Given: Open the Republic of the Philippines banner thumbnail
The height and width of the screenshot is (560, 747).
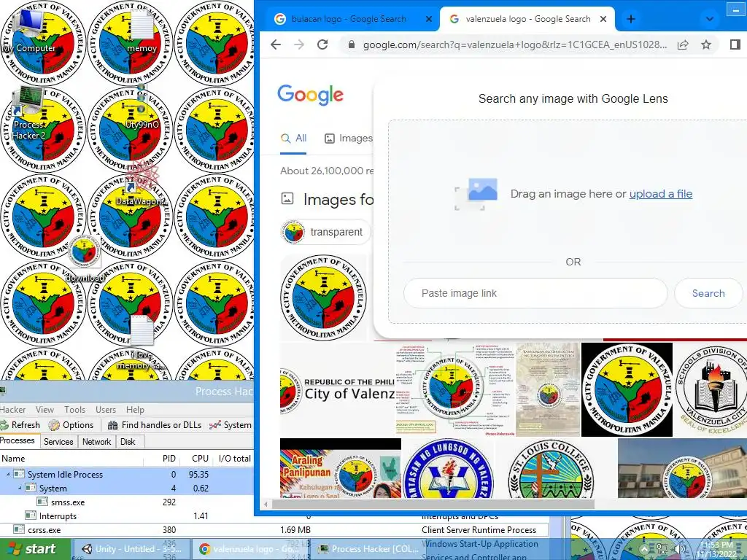Looking at the screenshot, I should (337, 389).
